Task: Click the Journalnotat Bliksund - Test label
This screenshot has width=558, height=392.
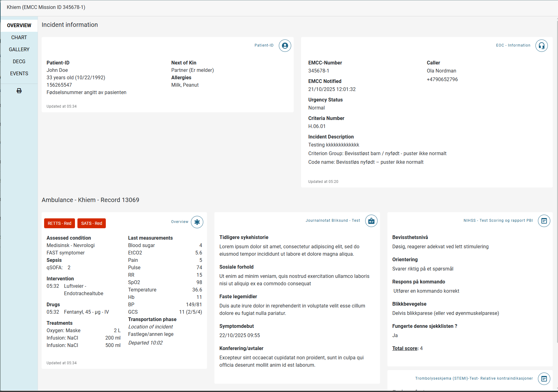Action: (x=333, y=221)
